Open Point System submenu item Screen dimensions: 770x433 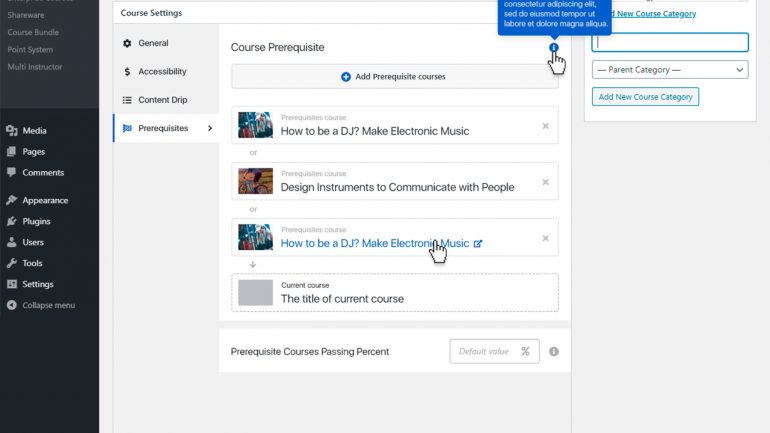pos(30,50)
